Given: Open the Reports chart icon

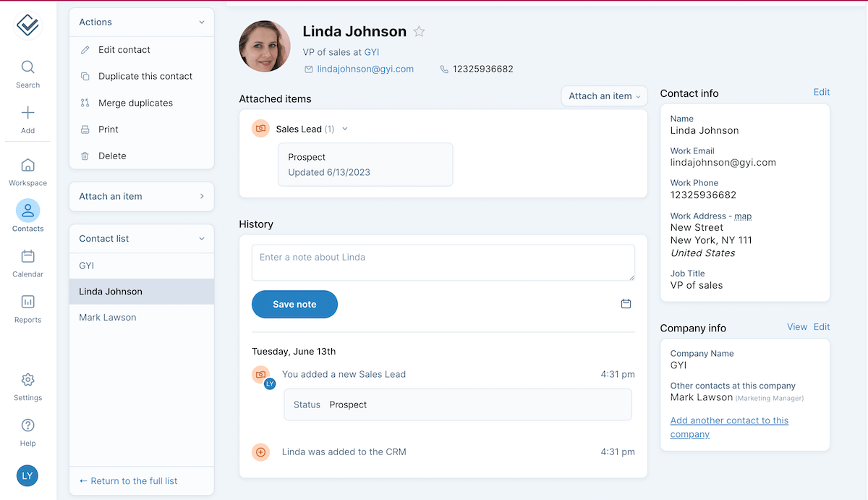Looking at the screenshot, I should coord(27,302).
